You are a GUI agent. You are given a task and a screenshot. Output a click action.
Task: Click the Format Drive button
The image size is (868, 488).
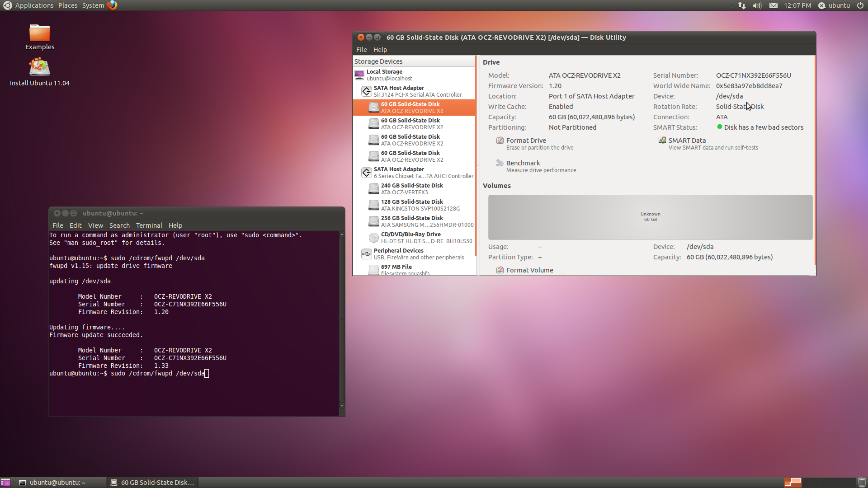535,144
